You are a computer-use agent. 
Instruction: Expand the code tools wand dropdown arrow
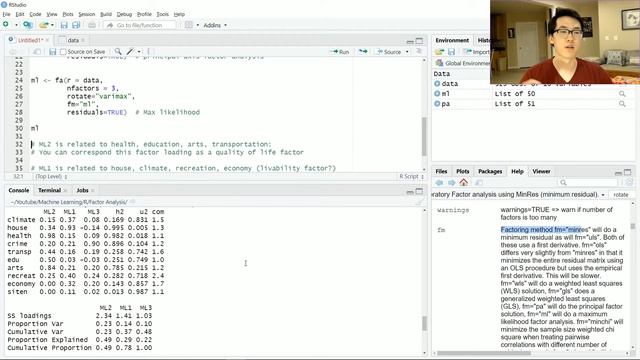tap(139, 52)
